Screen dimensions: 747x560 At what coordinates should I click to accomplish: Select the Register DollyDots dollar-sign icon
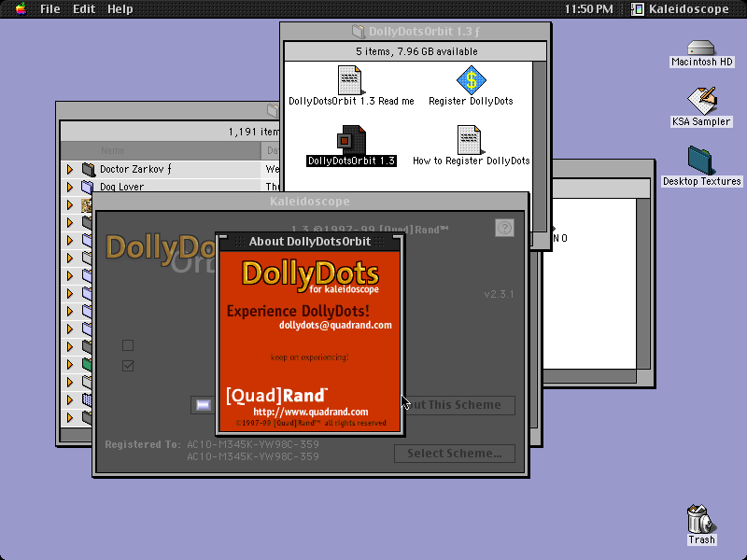(471, 80)
